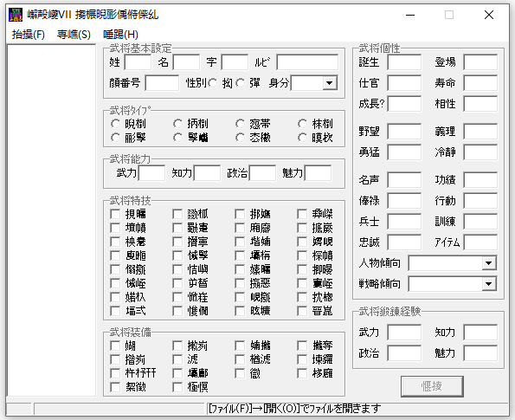Click the 冷静 calmness field
This screenshot has height=420, width=515.
click(480, 152)
